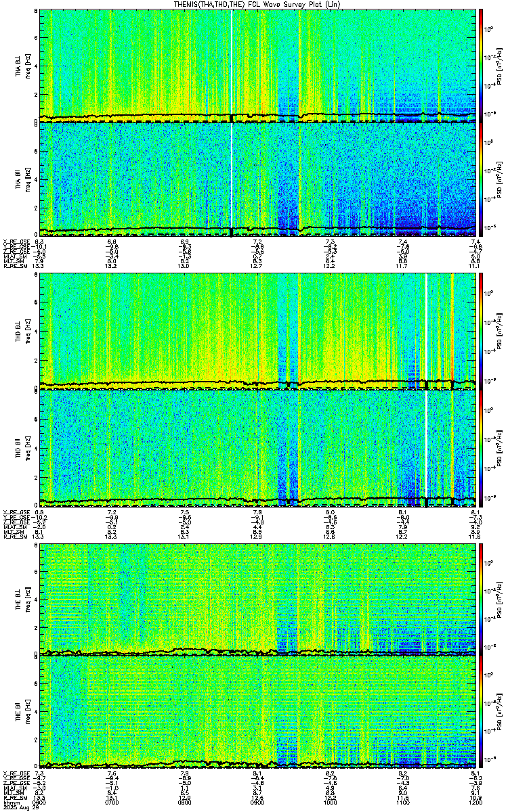This screenshot has height=812, width=508.
Task: Click the 0700 time tick label
Action: point(112,803)
